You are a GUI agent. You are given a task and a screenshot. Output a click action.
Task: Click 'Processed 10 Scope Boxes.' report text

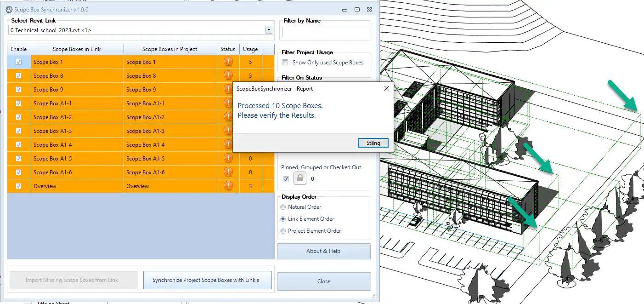(x=280, y=106)
